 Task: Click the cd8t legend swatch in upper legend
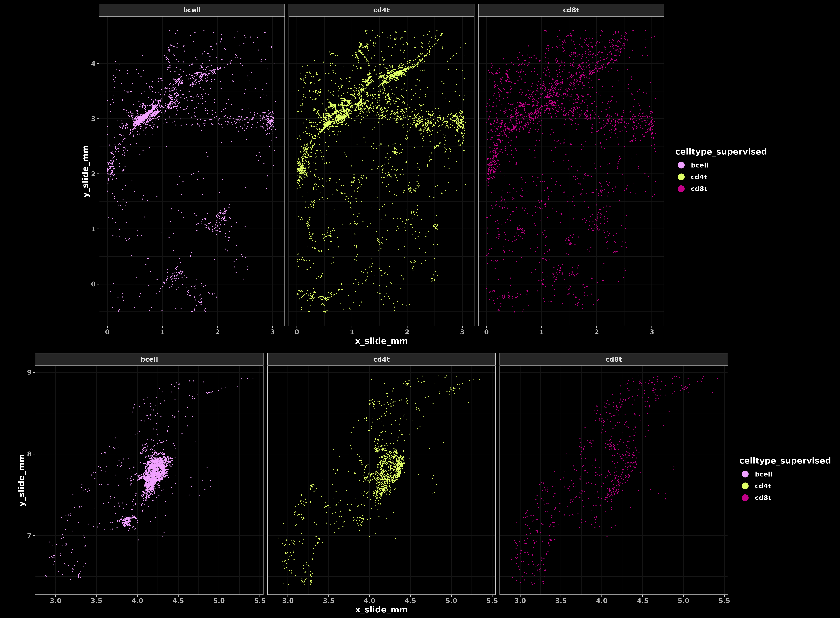[681, 189]
